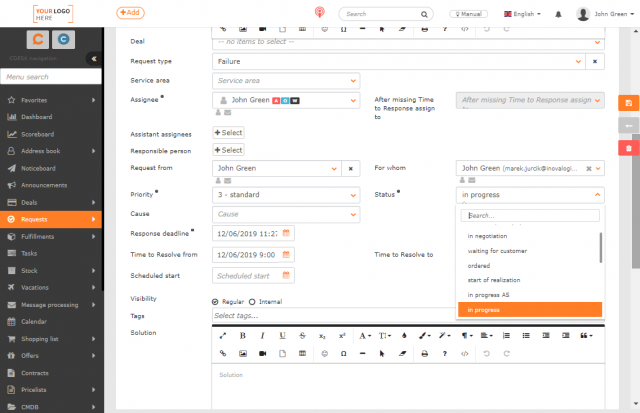Open Response deadline calendar picker

click(x=286, y=233)
